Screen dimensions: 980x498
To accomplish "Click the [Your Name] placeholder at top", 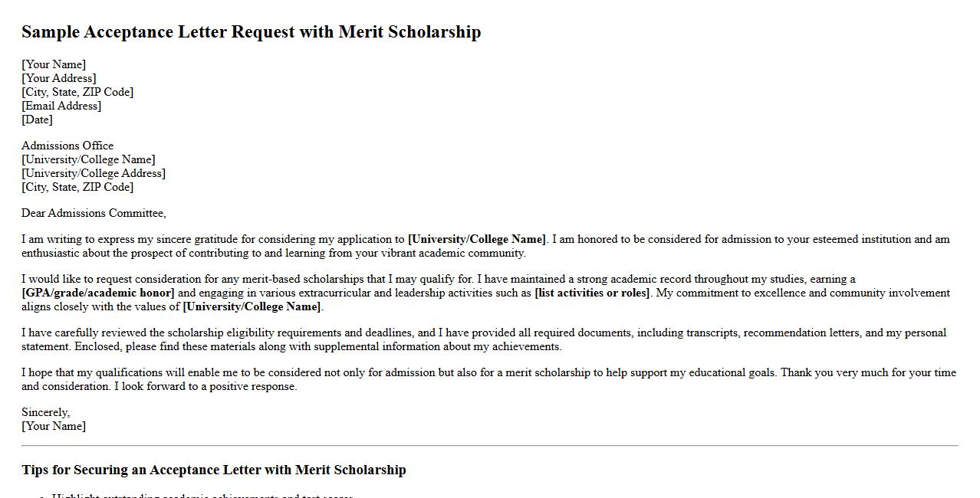I will pyautogui.click(x=54, y=64).
